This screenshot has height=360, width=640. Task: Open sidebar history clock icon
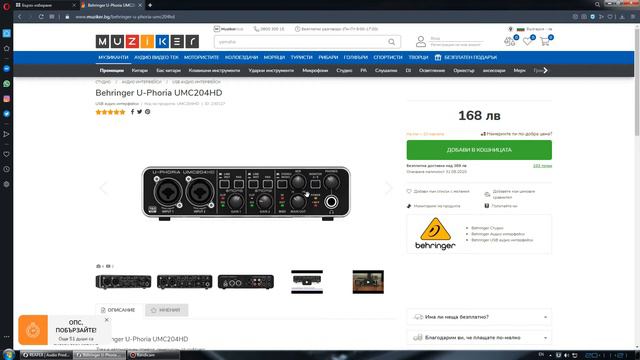coord(7,169)
